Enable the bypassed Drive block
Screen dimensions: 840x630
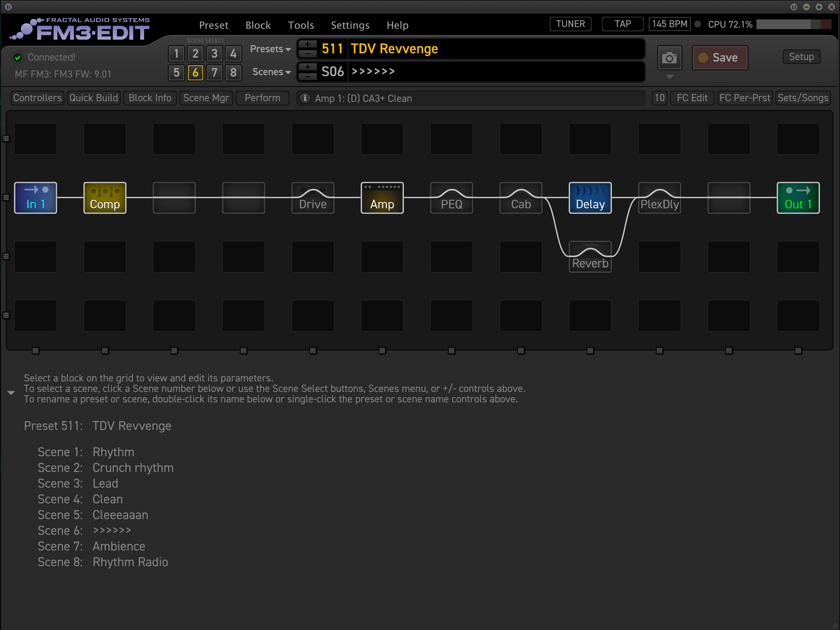coord(313,198)
